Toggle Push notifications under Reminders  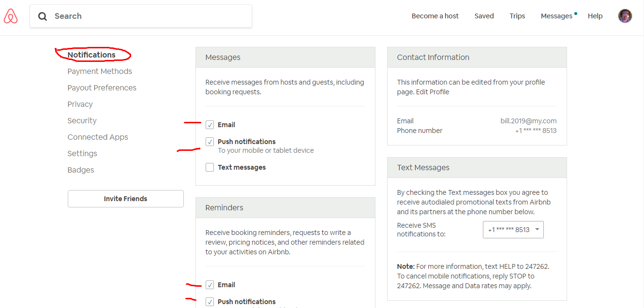point(210,302)
